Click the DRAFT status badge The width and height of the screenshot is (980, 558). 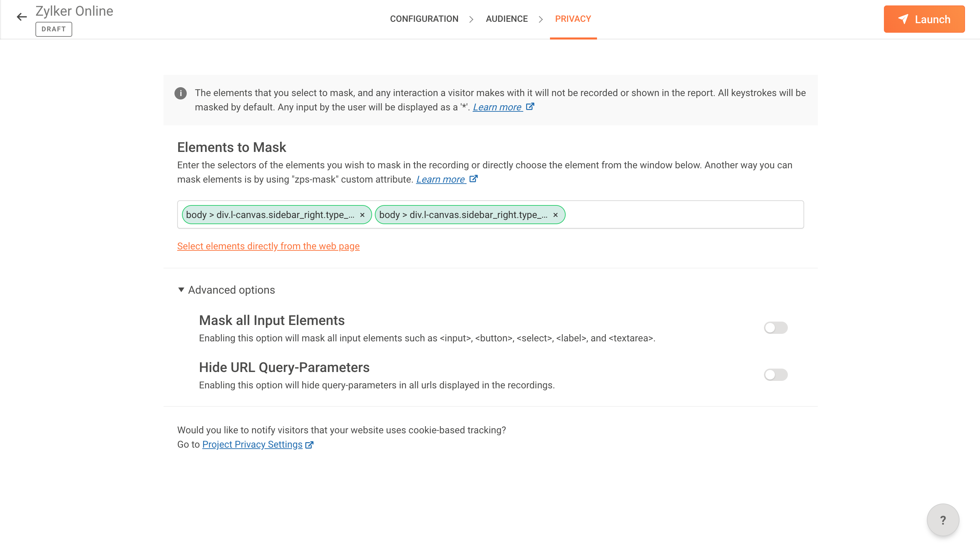53,29
